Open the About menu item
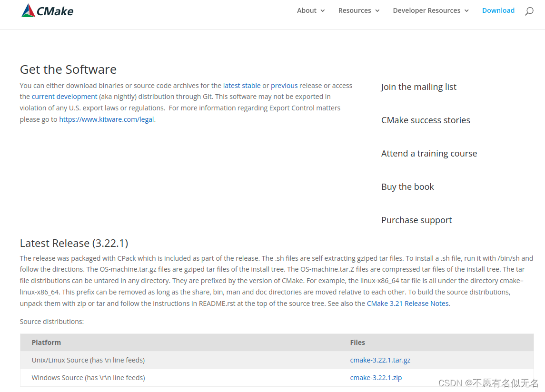545x392 pixels. click(x=307, y=10)
